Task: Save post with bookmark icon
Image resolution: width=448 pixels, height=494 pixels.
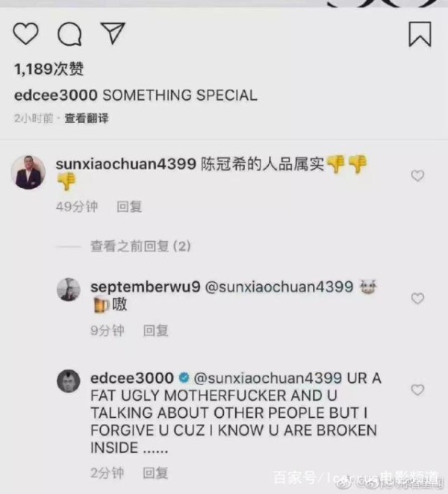Action: click(x=420, y=34)
